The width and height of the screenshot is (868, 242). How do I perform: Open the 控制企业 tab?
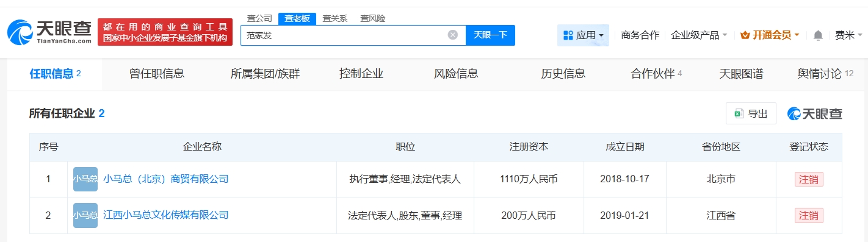tap(361, 74)
